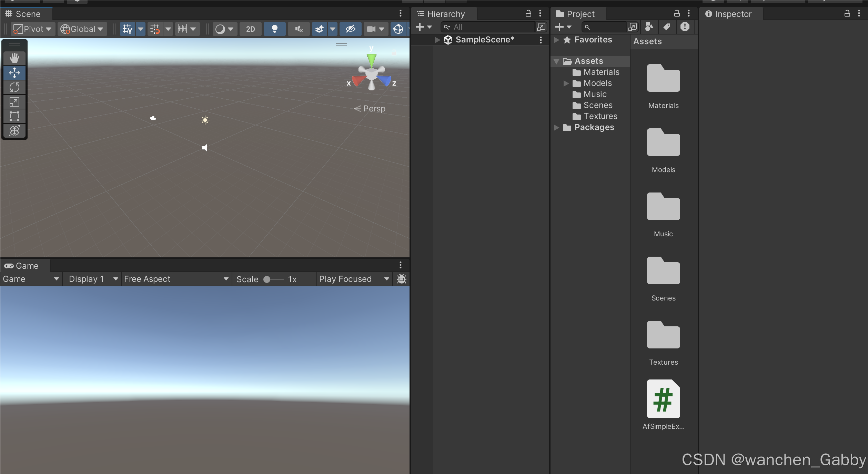Image resolution: width=868 pixels, height=474 pixels.
Task: Select the Rotate tool
Action: pyautogui.click(x=14, y=87)
